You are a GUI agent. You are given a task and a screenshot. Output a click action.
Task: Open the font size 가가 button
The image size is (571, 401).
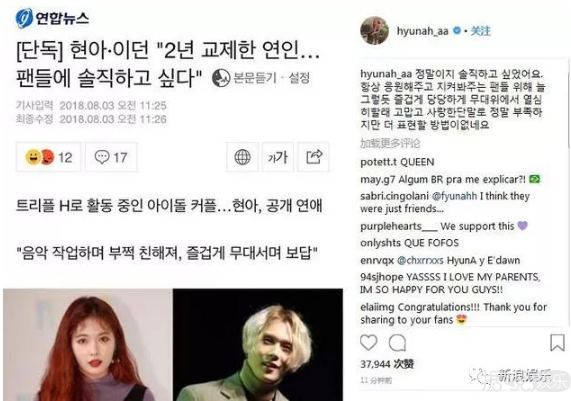(x=278, y=157)
